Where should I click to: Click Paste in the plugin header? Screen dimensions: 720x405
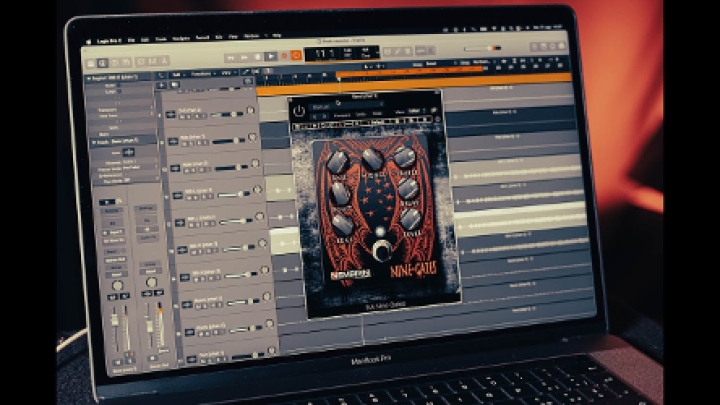pyautogui.click(x=377, y=113)
